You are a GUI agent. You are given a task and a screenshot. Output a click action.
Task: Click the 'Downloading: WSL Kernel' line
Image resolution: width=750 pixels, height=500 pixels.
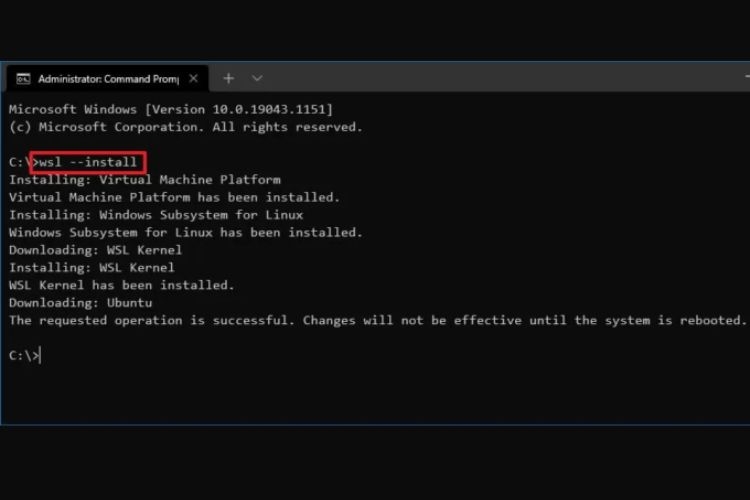point(96,250)
